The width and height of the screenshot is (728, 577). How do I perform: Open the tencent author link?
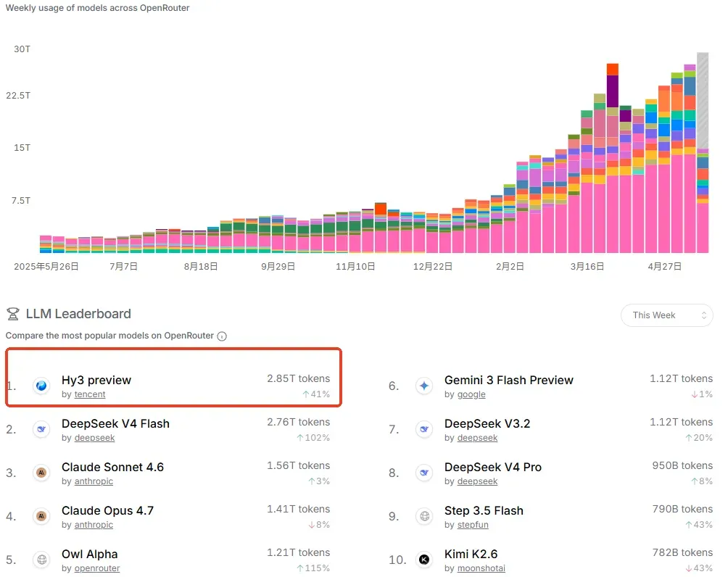click(90, 394)
